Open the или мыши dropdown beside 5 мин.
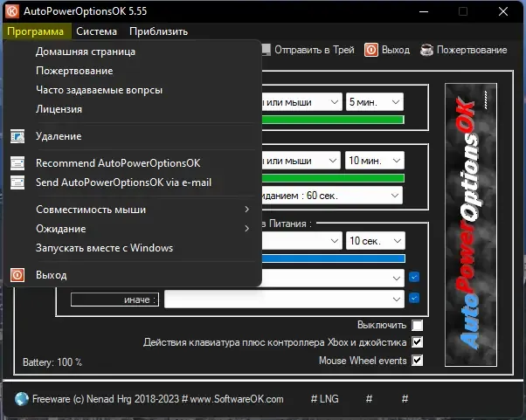 coord(302,102)
